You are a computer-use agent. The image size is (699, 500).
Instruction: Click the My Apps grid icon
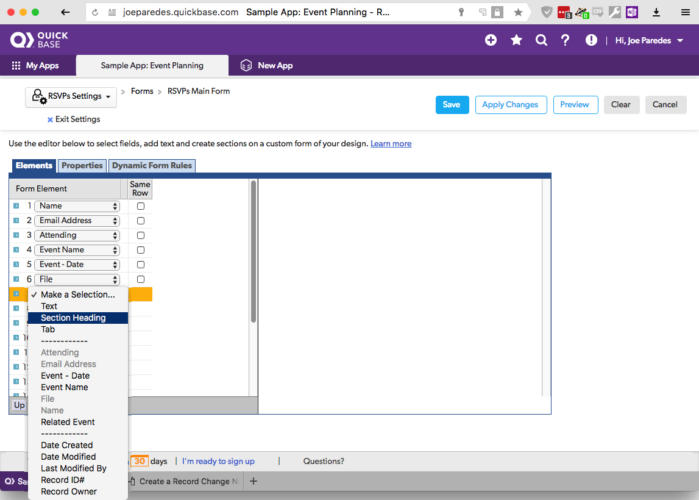[x=16, y=66]
